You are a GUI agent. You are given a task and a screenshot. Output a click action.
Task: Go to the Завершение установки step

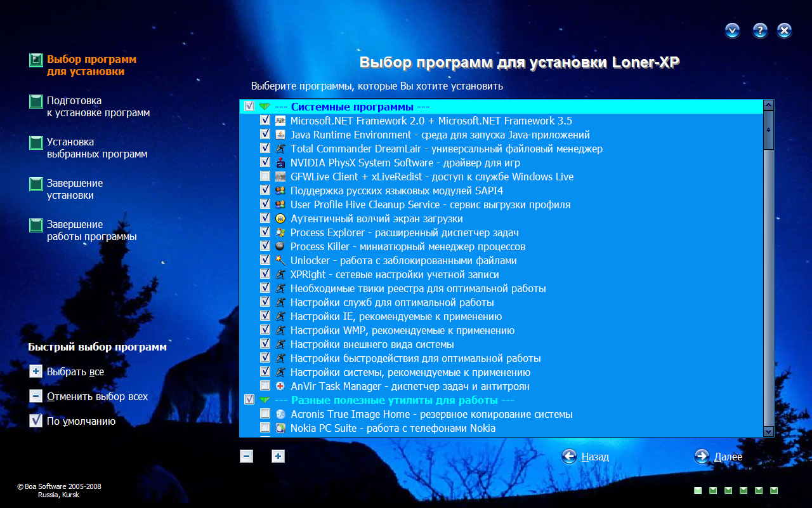(x=74, y=189)
